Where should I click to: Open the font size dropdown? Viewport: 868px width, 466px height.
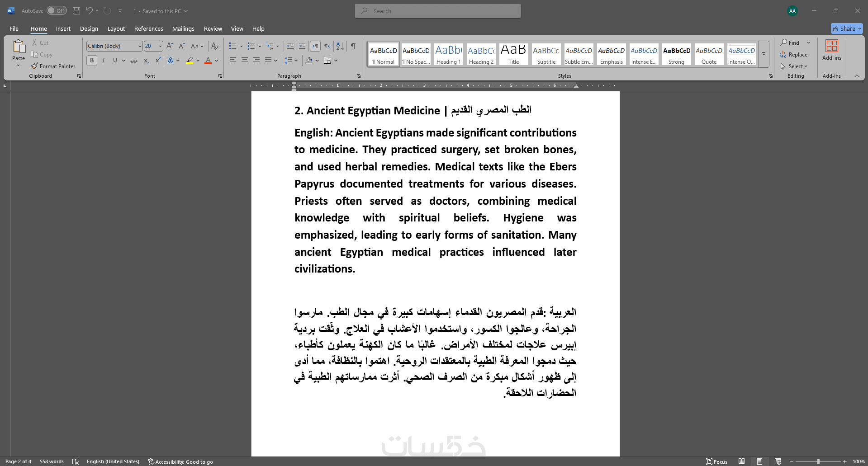160,46
